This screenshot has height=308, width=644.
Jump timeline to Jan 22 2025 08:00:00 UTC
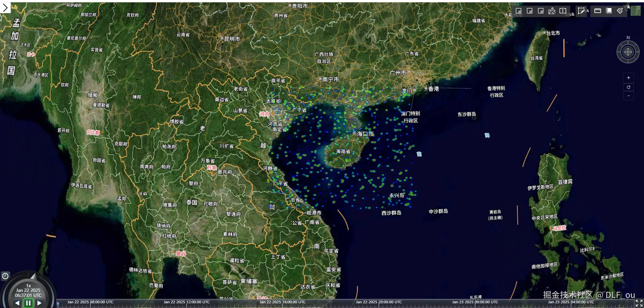[91, 302]
